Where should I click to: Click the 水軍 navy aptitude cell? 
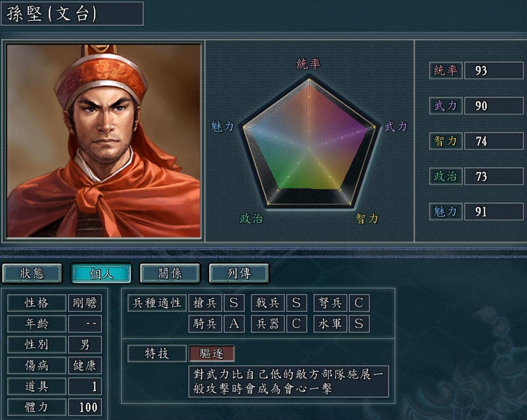(330, 324)
